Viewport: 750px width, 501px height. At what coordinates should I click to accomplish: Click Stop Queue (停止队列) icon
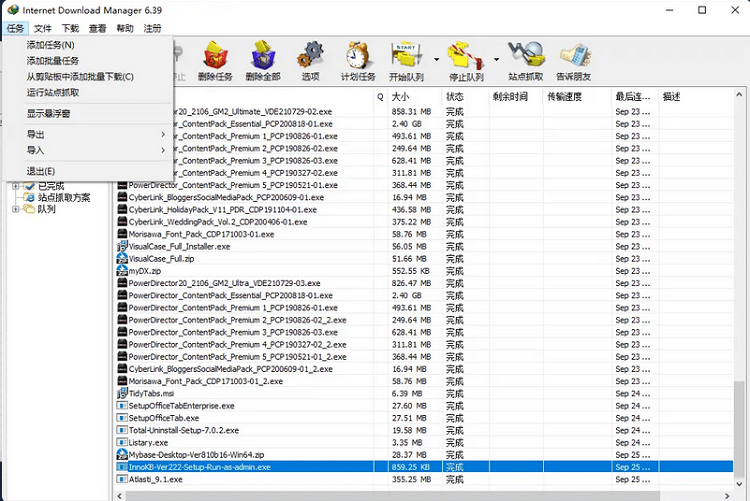[x=465, y=60]
